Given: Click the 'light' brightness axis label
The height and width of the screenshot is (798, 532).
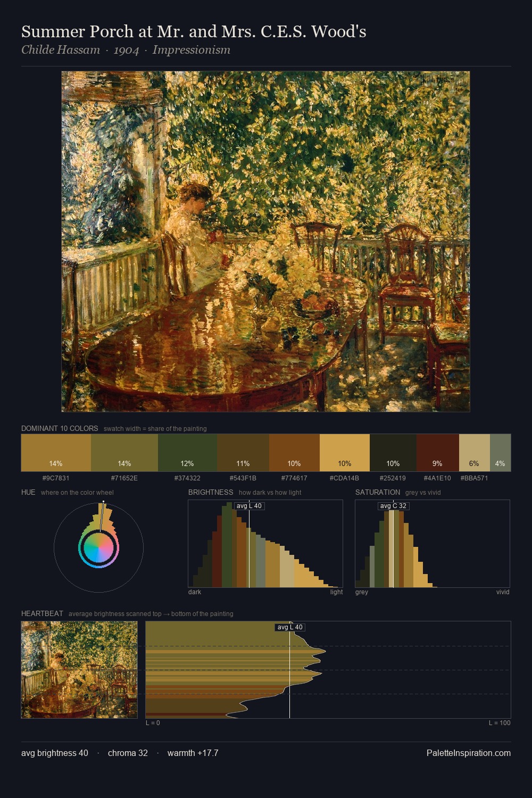Looking at the screenshot, I should pos(337,592).
